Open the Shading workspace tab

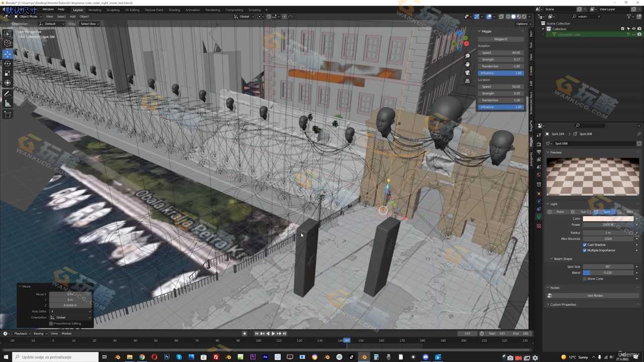[x=174, y=10]
